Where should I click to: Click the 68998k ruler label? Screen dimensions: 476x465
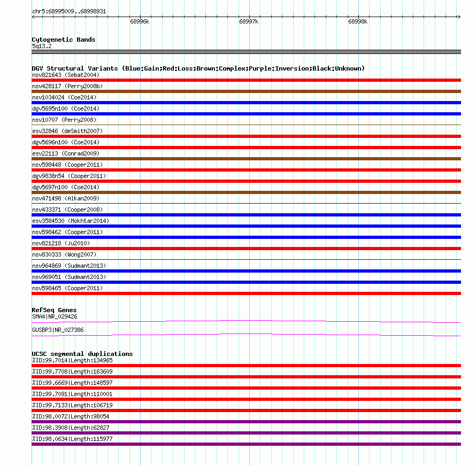(x=358, y=21)
